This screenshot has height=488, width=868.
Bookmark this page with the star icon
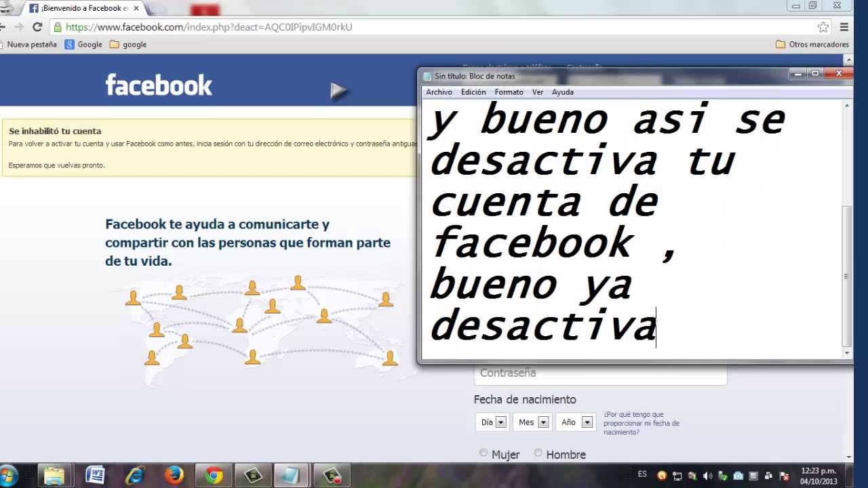pyautogui.click(x=823, y=27)
